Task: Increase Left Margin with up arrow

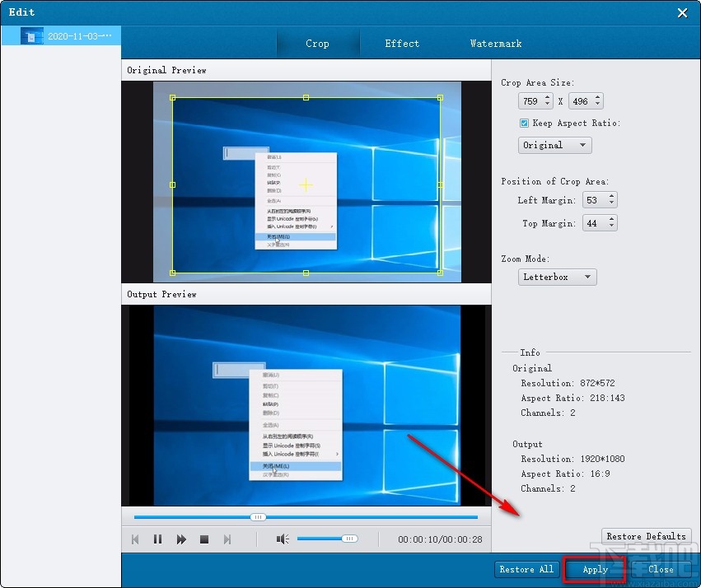Action: 611,196
